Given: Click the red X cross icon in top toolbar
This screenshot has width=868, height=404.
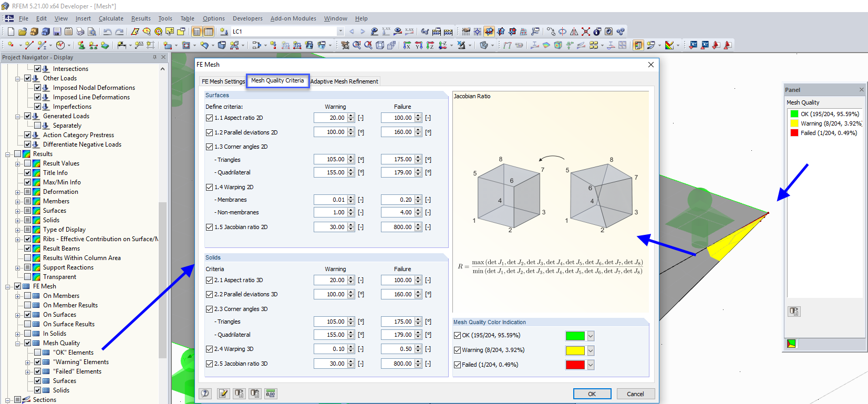Looking at the screenshot, I should click(x=586, y=32).
